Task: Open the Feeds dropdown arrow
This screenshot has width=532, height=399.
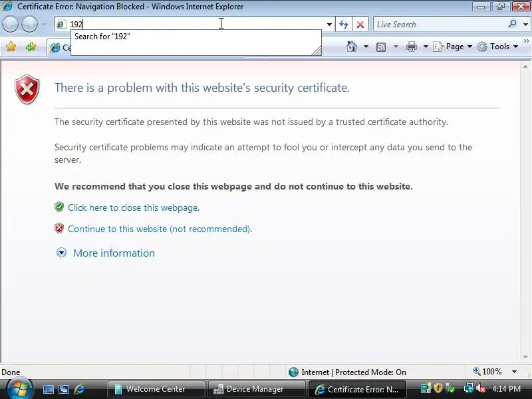Action: pyautogui.click(x=396, y=47)
